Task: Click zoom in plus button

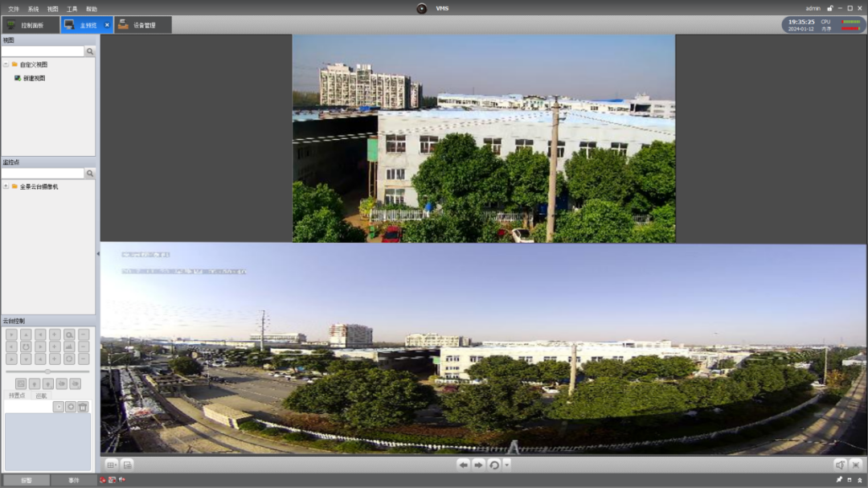Action: 55,334
